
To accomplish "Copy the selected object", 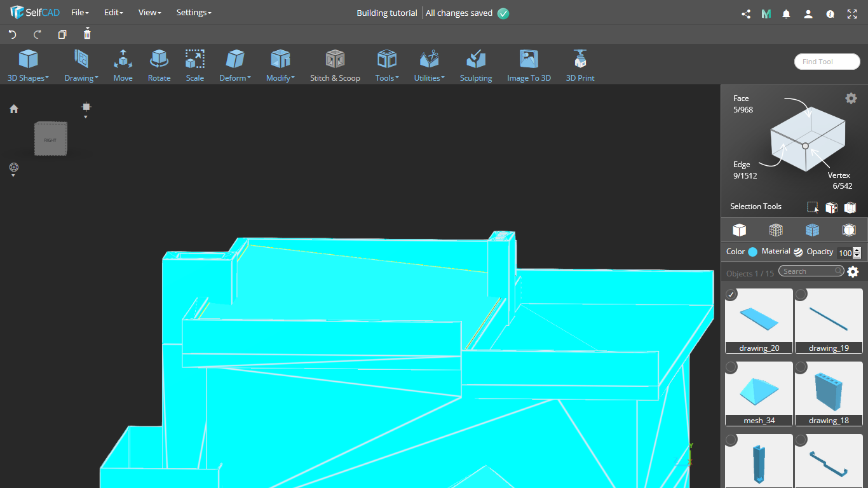I will coord(62,34).
